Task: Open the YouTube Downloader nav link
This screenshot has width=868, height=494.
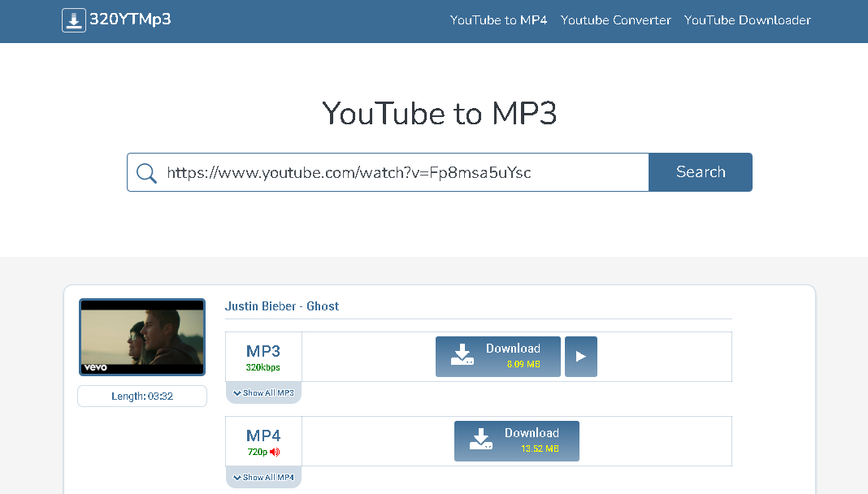Action: [747, 20]
